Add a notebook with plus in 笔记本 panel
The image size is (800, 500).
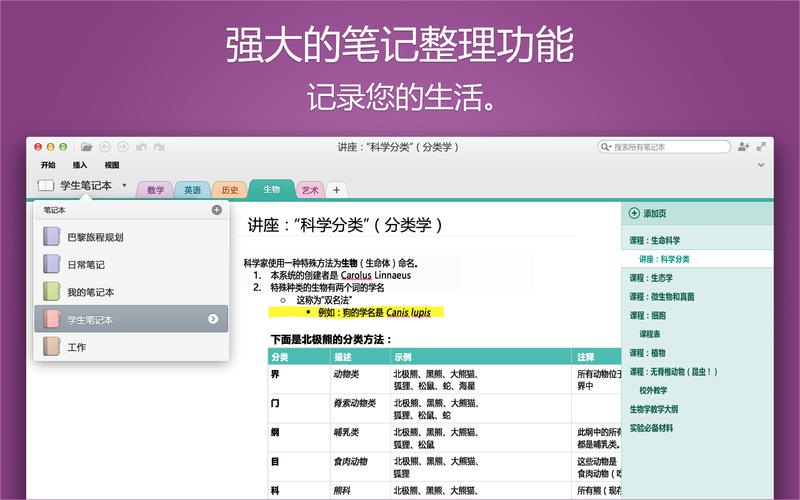pos(217,210)
